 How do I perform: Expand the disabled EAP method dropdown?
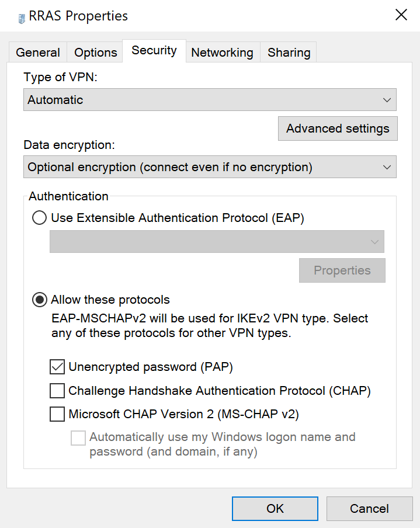click(x=217, y=242)
